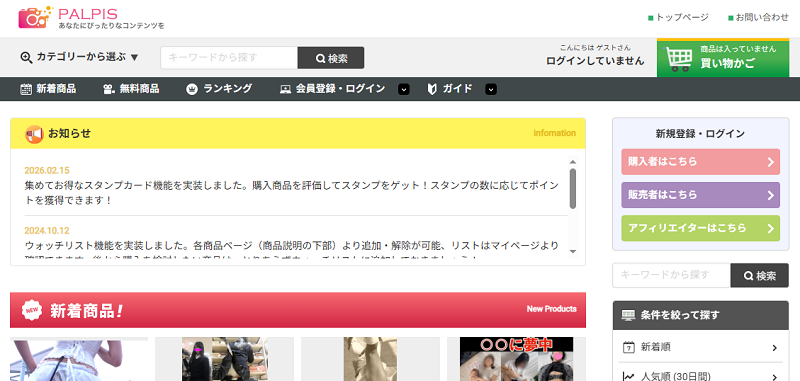This screenshot has height=381, width=800.
Task: Open the shopping cart icon
Action: [x=679, y=59]
